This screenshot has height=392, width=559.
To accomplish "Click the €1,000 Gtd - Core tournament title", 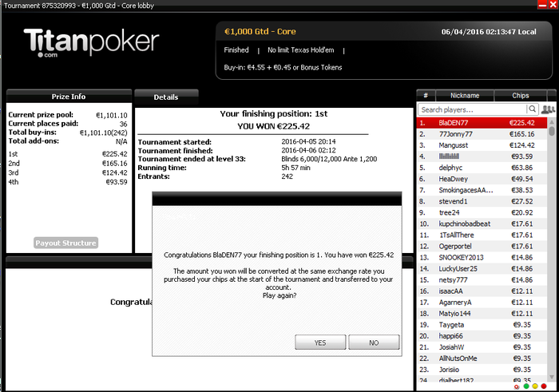I will pos(260,31).
